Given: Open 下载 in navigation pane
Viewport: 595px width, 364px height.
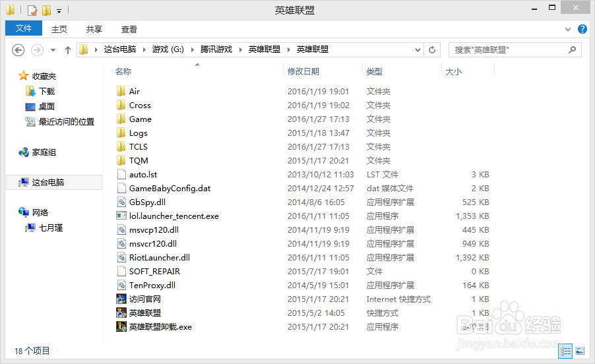Looking at the screenshot, I should (47, 92).
